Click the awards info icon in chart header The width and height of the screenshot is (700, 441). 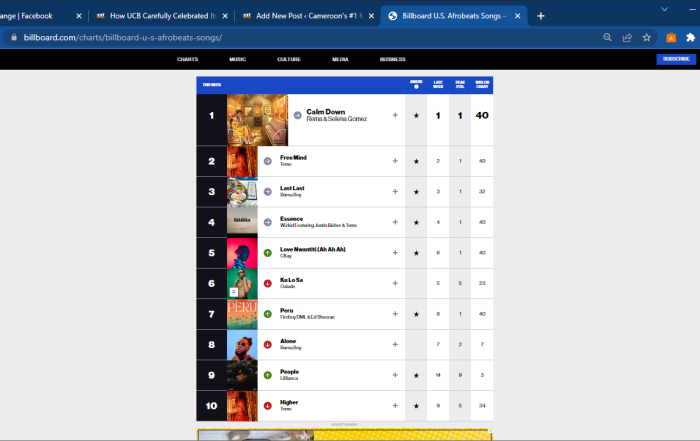(416, 84)
